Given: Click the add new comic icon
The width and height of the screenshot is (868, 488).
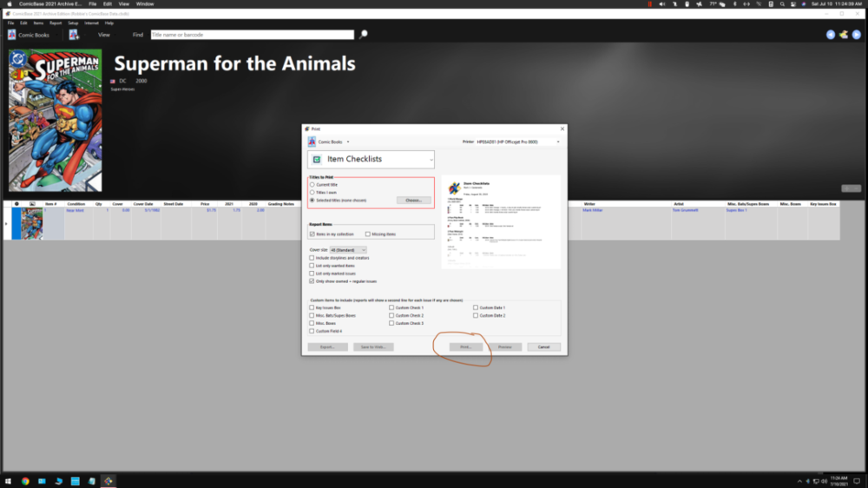Looking at the screenshot, I should point(74,35).
